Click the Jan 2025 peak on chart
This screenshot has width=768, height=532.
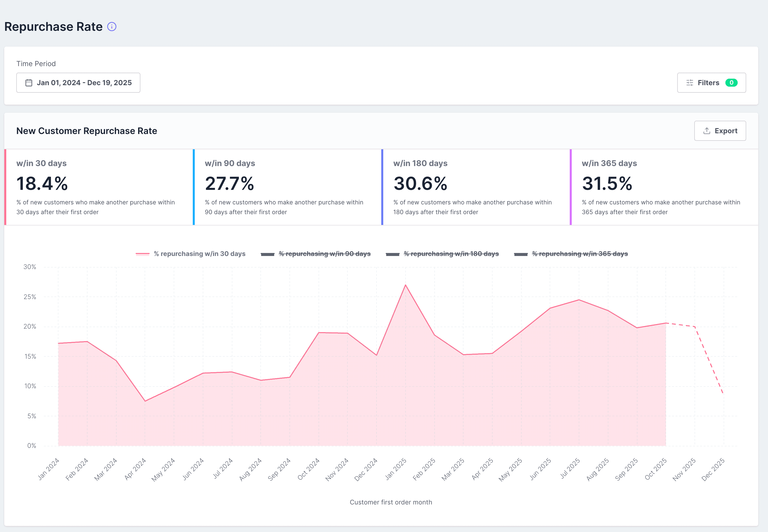point(406,285)
